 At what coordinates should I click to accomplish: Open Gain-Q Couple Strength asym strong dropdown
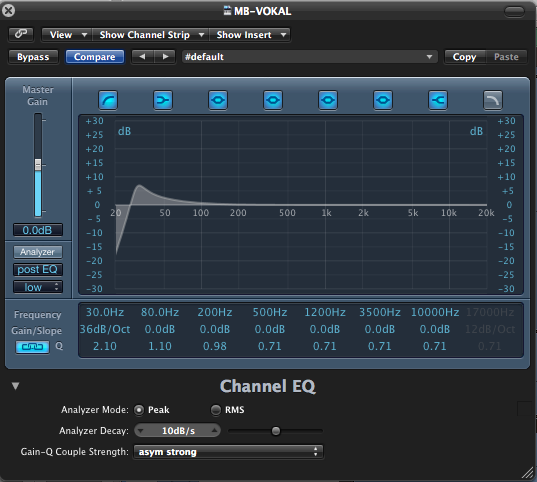(x=228, y=452)
